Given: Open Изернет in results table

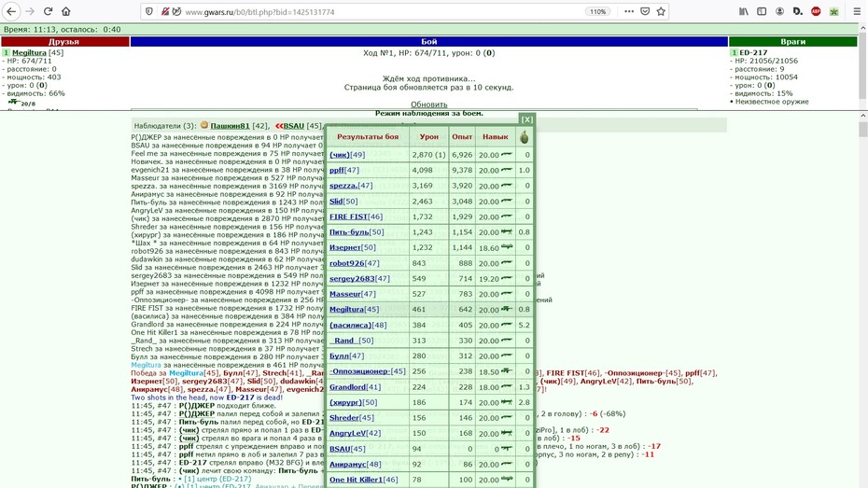Looking at the screenshot, I should [x=345, y=248].
